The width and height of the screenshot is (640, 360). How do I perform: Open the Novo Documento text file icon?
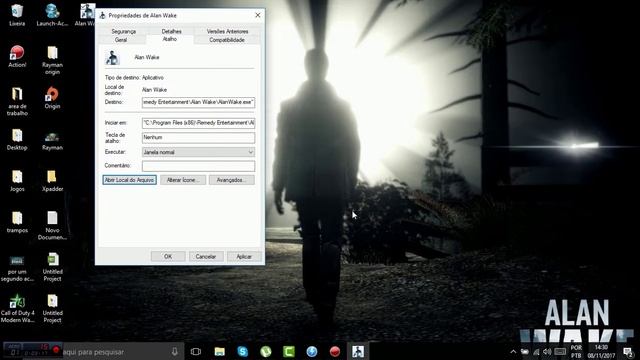click(52, 225)
